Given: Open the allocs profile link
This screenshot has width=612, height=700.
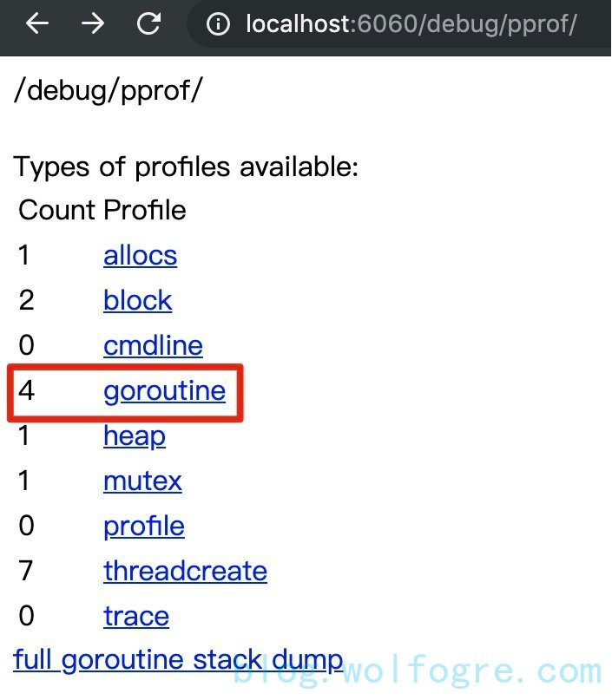Looking at the screenshot, I should tap(140, 255).
